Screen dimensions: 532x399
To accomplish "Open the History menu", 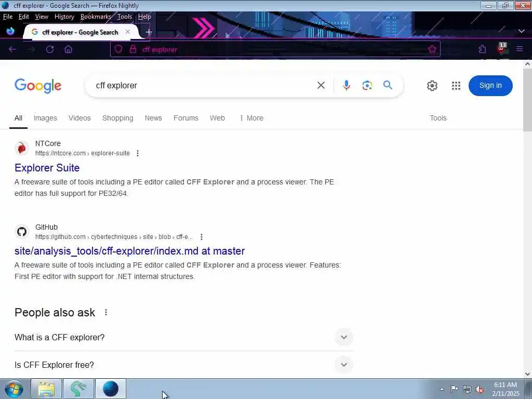I will click(x=64, y=17).
